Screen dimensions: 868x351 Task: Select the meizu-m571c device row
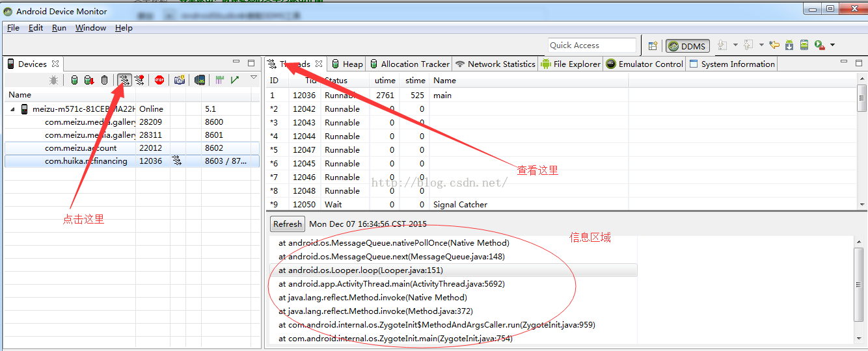pos(132,109)
